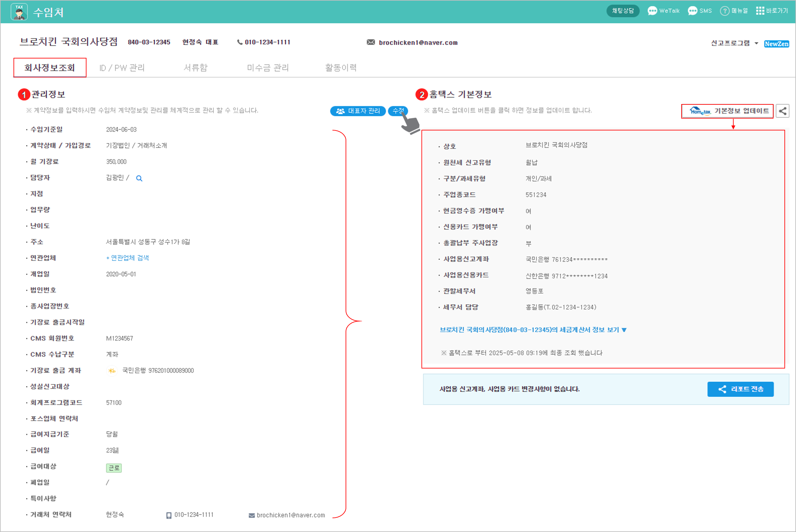Click the 국민은행 bank logo icon

(x=112, y=371)
